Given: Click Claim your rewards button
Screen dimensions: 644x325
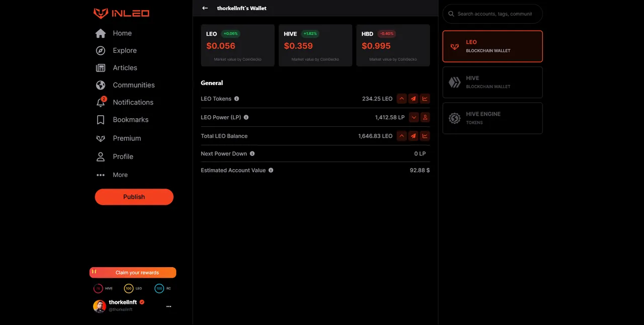Looking at the screenshot, I should tap(133, 273).
